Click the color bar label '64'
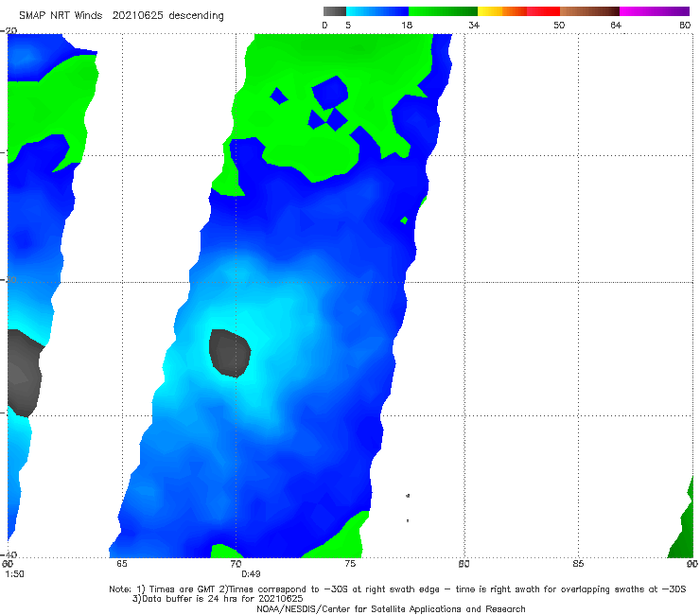 tap(616, 26)
